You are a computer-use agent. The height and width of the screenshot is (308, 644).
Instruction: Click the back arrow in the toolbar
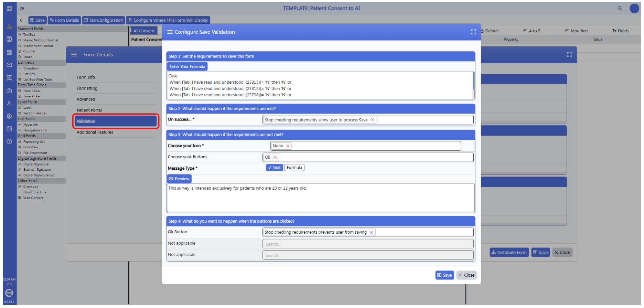point(22,20)
